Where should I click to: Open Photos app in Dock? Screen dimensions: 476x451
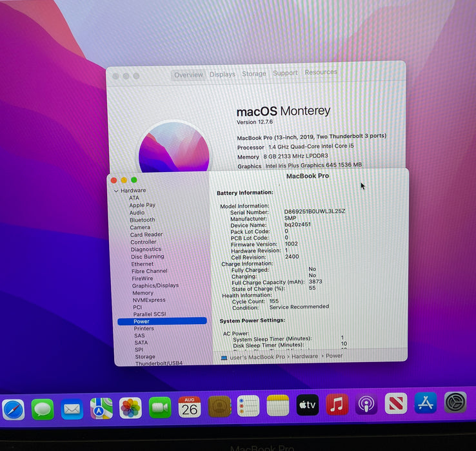130,408
